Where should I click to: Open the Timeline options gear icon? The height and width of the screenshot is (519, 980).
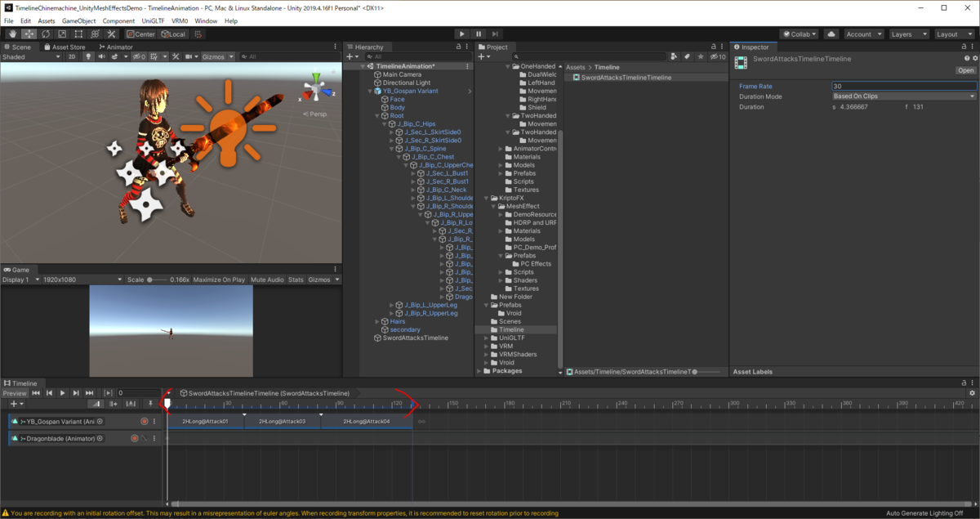pyautogui.click(x=972, y=393)
